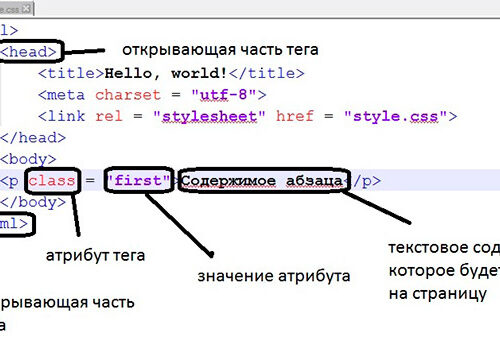
Task: Click the class attribute in paragraph tag
Action: (x=52, y=181)
